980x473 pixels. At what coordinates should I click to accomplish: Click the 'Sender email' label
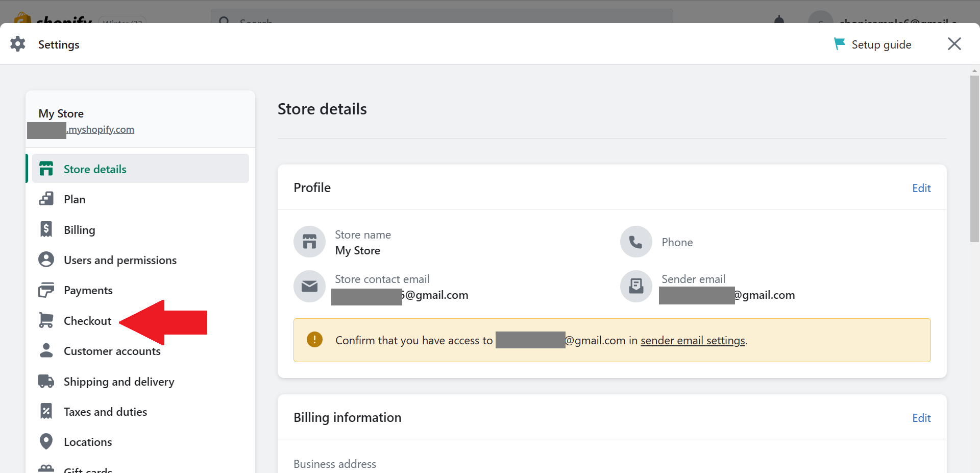tap(693, 279)
